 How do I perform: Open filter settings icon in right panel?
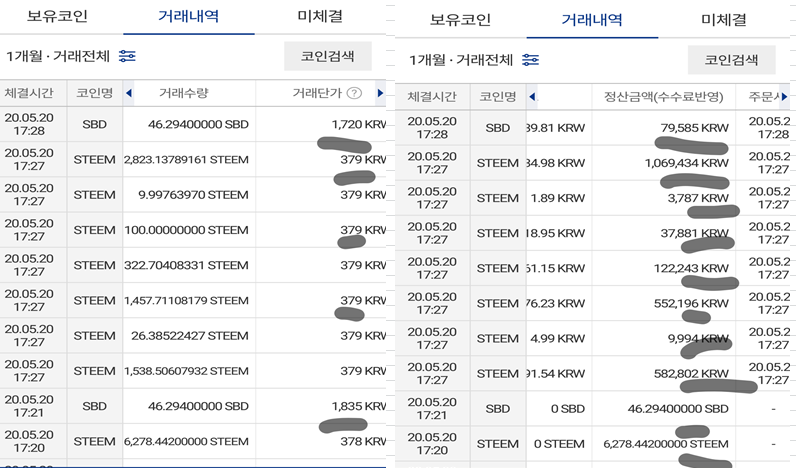(x=530, y=60)
